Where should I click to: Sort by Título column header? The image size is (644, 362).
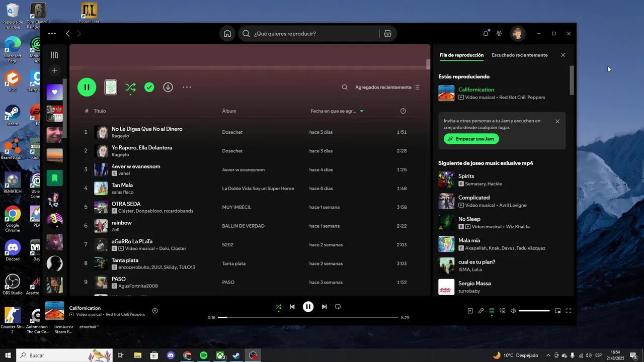coord(100,111)
